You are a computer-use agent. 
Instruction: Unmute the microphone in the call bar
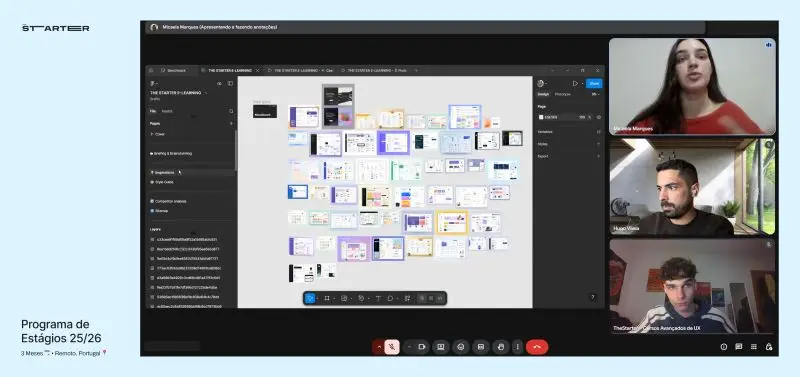click(x=392, y=347)
